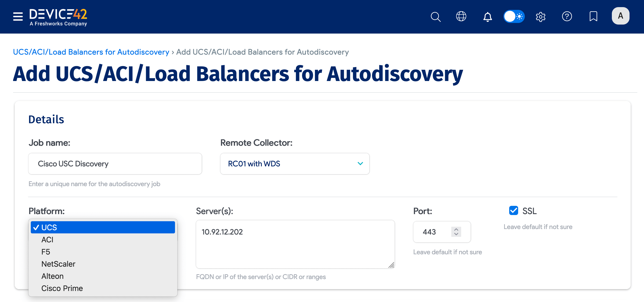
Task: Open the globe language icon
Action: (x=461, y=17)
